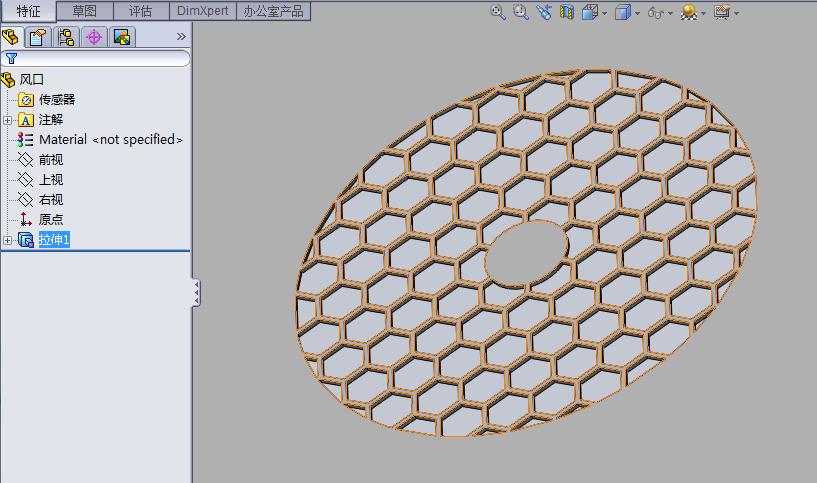Open the View Settings dropdown arrow
The image size is (817, 483).
[736, 14]
